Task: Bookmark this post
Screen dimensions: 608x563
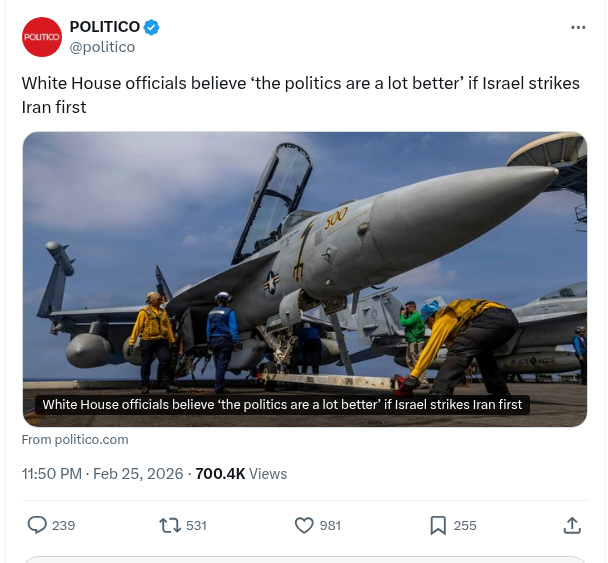Action: (x=438, y=525)
